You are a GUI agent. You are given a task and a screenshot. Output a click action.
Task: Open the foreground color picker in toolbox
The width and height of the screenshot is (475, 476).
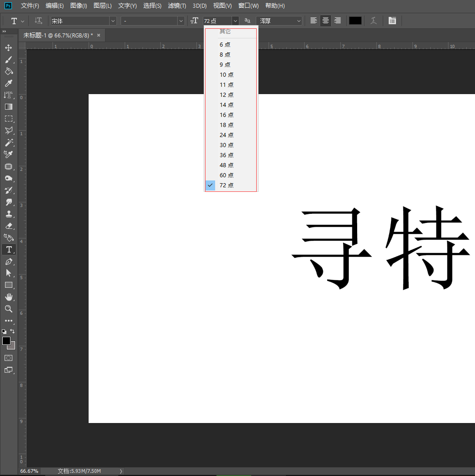(x=6, y=341)
